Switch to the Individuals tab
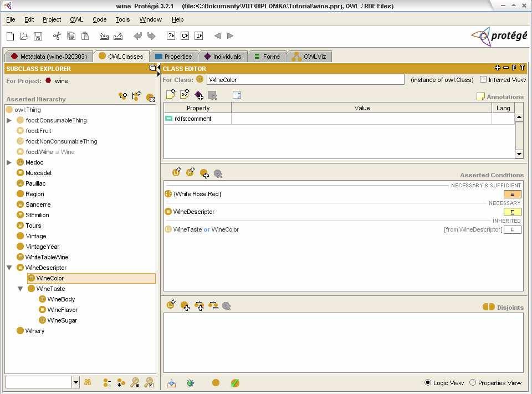Image resolution: width=532 pixels, height=394 pixels. click(x=223, y=57)
